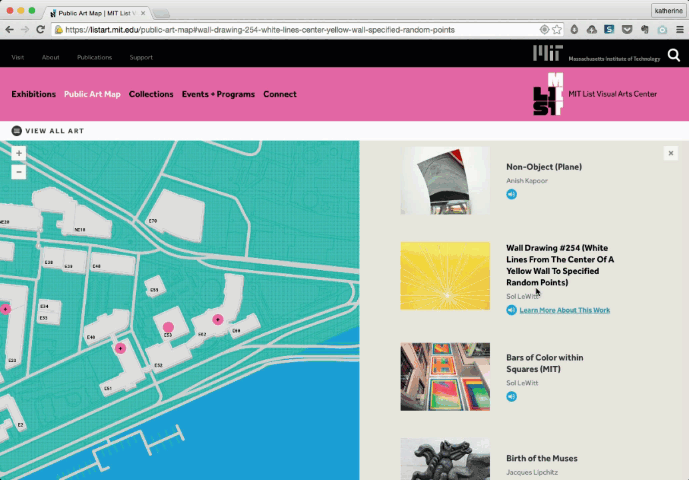Open the Exhibitions menu item
This screenshot has width=689, height=480.
[x=33, y=94]
